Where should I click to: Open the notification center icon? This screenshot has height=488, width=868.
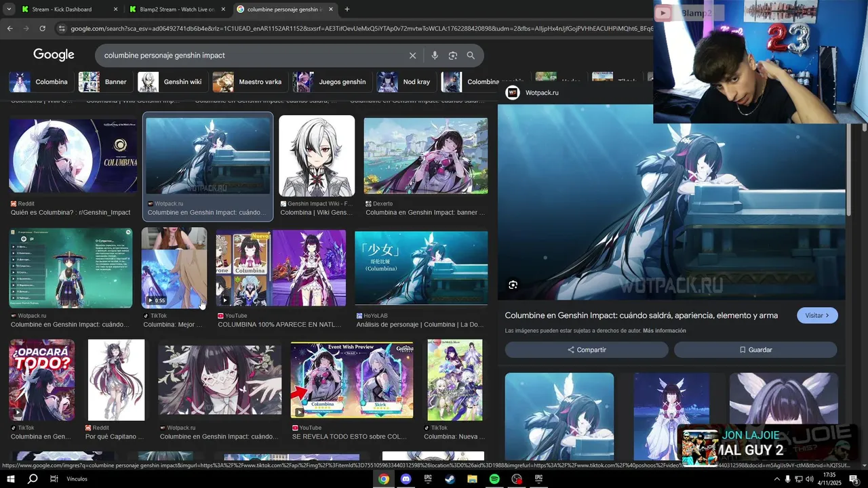click(x=854, y=479)
